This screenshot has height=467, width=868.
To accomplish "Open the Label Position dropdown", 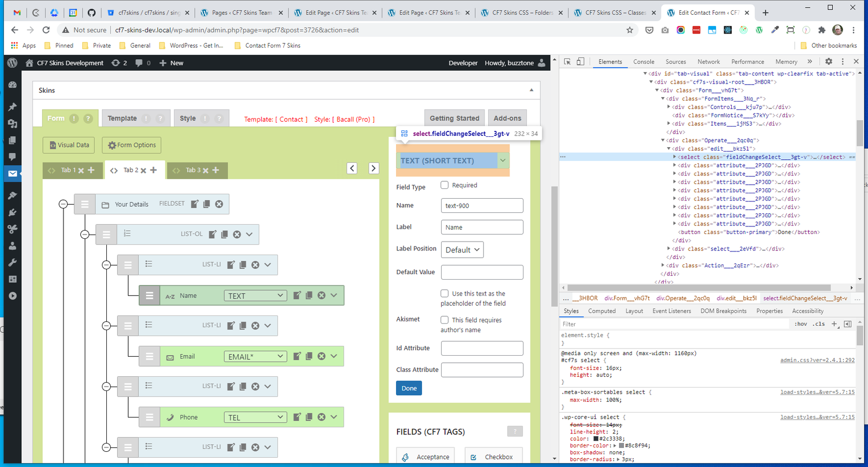I will click(x=462, y=250).
